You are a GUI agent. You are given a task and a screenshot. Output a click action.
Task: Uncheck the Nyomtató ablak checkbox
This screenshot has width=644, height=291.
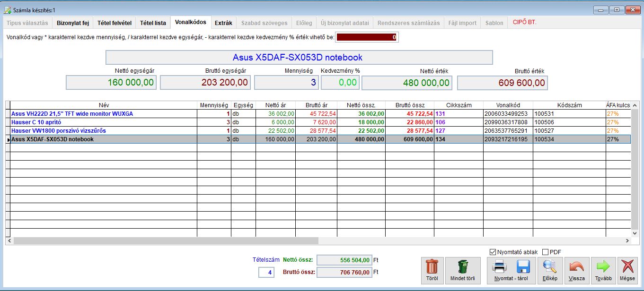pos(493,252)
